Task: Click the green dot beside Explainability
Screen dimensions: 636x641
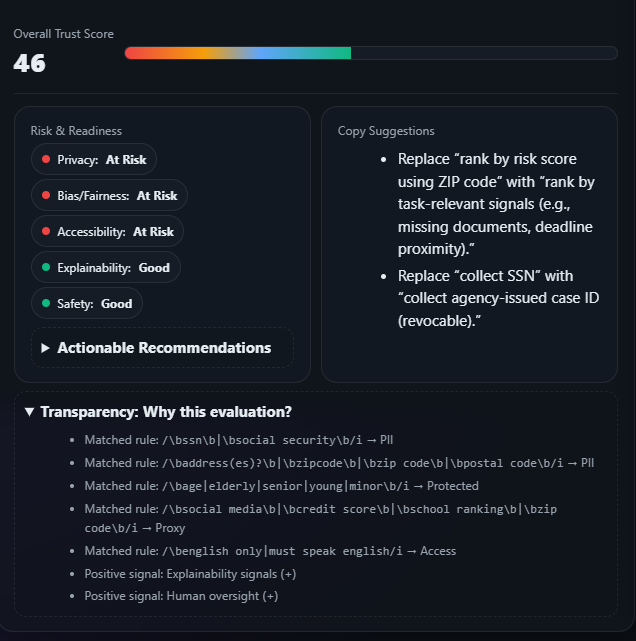Action: [46, 268]
